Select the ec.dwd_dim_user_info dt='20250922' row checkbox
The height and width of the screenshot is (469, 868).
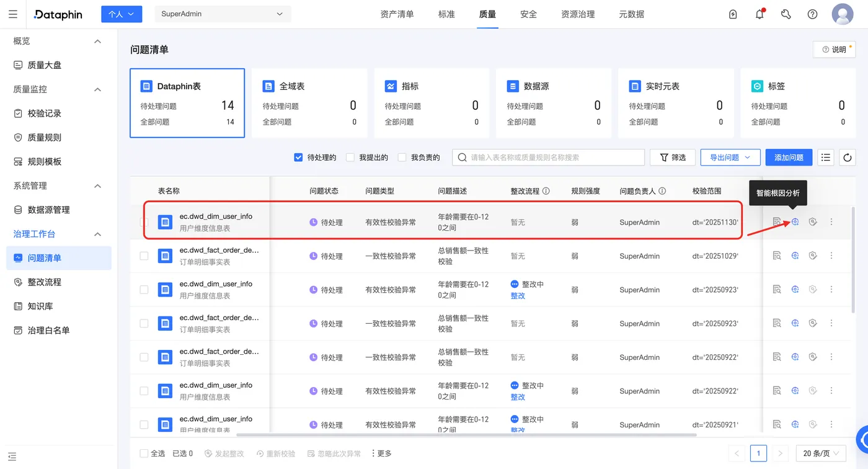tap(144, 391)
